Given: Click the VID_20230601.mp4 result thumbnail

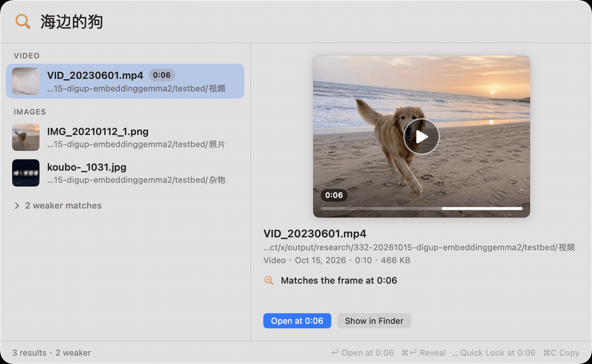Looking at the screenshot, I should pyautogui.click(x=26, y=81).
